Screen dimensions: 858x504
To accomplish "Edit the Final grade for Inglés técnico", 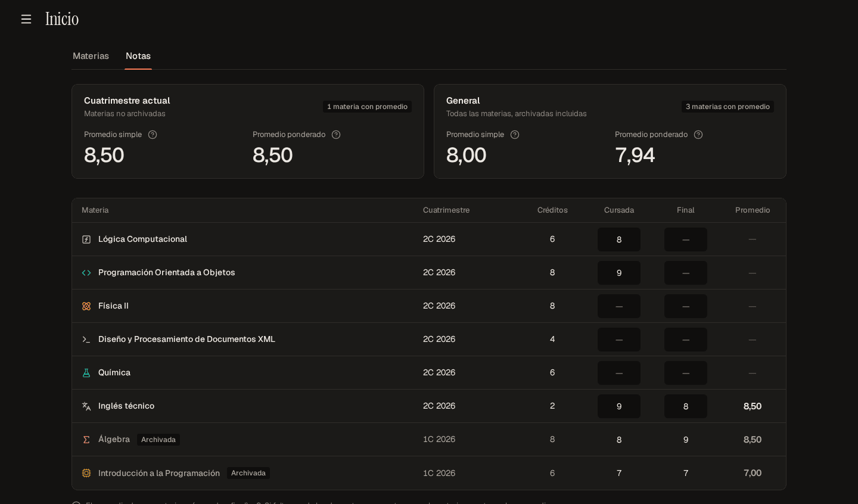I will (x=686, y=406).
